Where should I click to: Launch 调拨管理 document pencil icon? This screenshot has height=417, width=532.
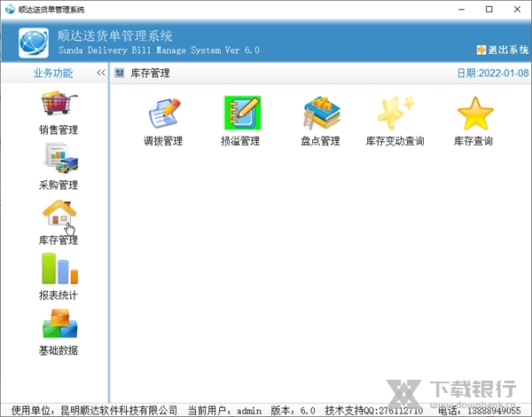(165, 113)
